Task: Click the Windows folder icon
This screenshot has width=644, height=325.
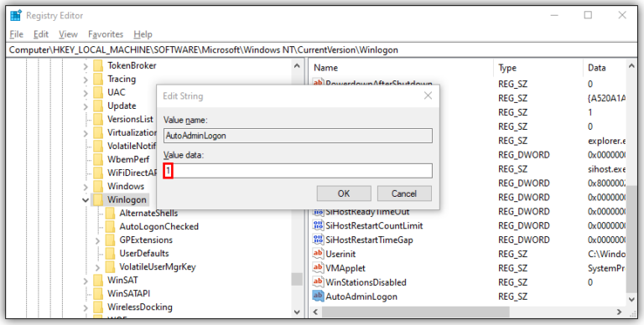Action: 98,186
